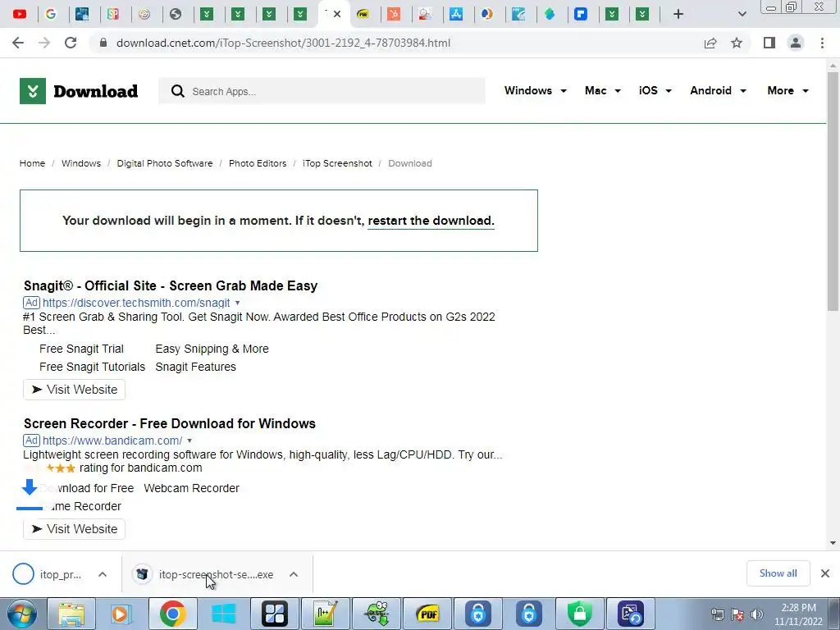The width and height of the screenshot is (840, 630).
Task: Close the downloads bar
Action: tap(825, 573)
